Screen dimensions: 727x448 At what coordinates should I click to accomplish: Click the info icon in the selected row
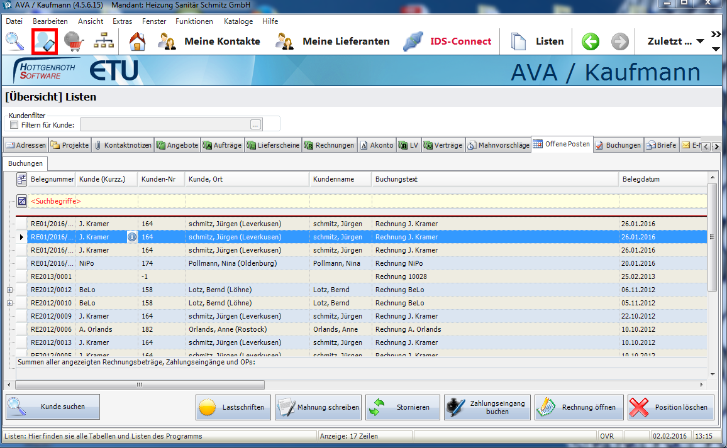coord(132,237)
